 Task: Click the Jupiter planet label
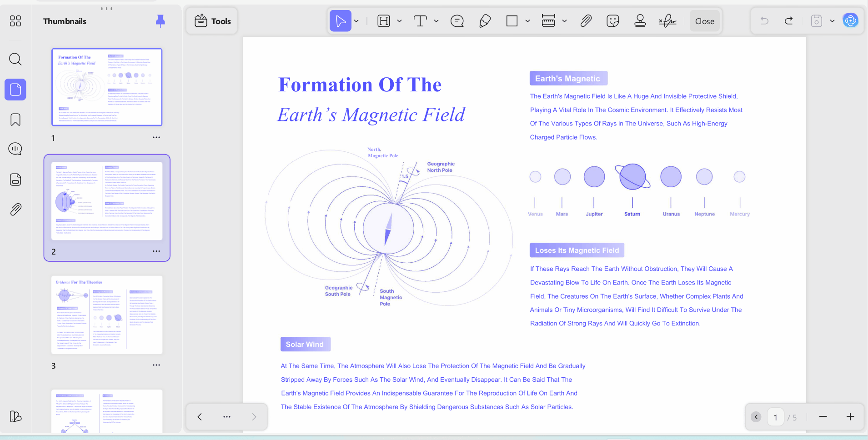point(594,214)
